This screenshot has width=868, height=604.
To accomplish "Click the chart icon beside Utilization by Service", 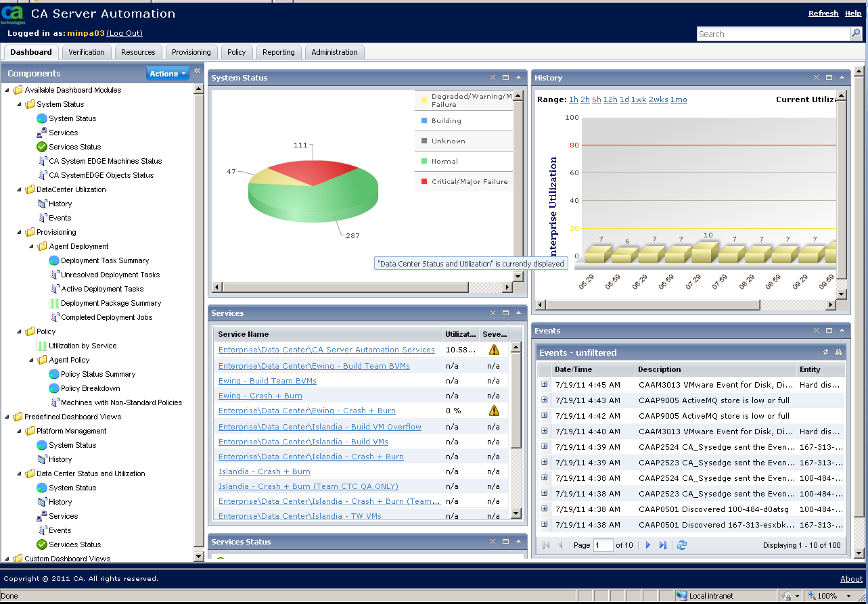I will tap(42, 346).
